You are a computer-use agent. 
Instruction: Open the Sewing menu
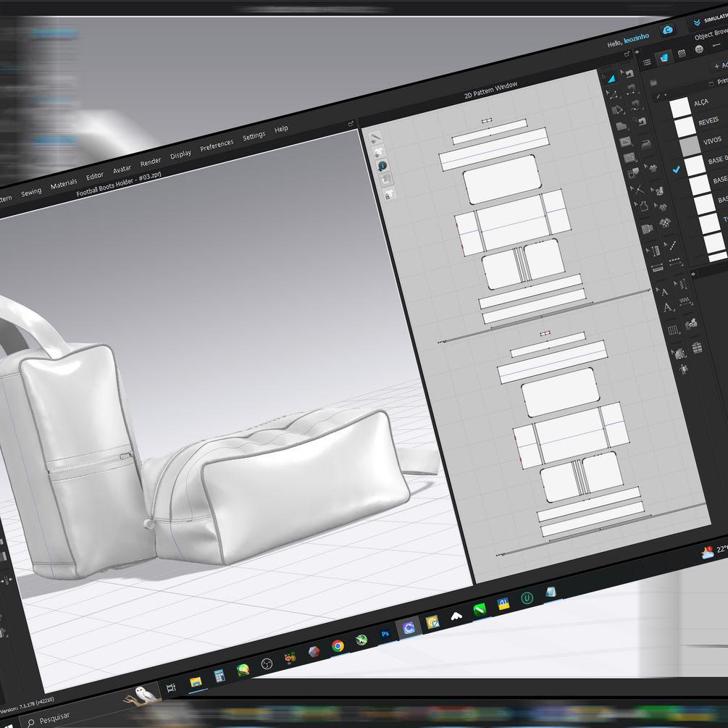pos(31,192)
